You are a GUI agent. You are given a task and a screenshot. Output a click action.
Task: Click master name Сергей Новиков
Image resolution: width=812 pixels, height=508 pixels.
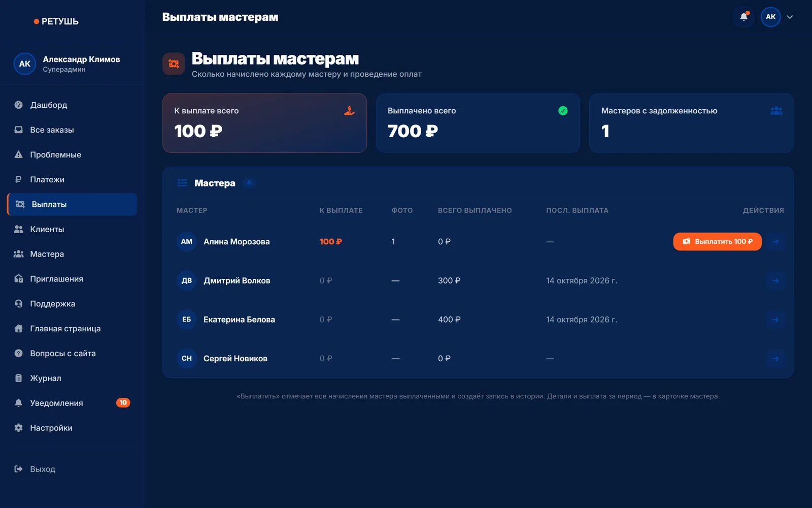coord(235,359)
